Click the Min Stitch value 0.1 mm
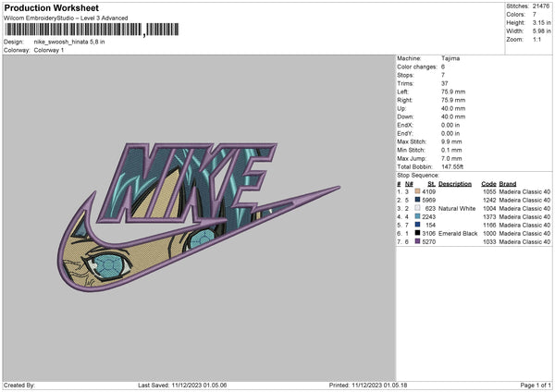This screenshot has height=392, width=555. pos(451,150)
